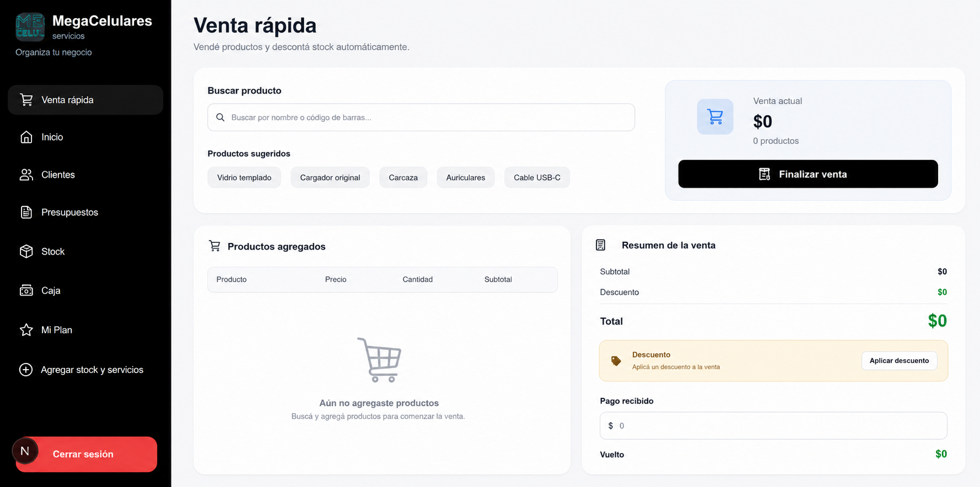Click the Vuelto amount $0
Viewport: 980px width, 487px height.
(x=941, y=454)
